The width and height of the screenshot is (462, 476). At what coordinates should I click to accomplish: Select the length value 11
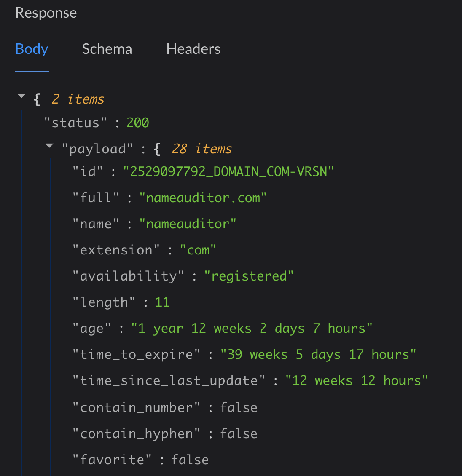(x=162, y=302)
